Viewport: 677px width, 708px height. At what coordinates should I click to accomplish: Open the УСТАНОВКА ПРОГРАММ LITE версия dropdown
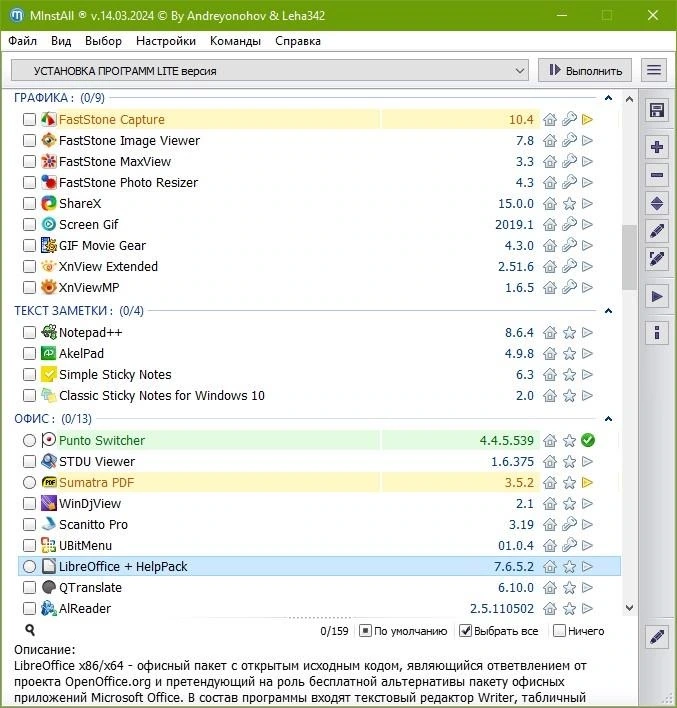270,70
